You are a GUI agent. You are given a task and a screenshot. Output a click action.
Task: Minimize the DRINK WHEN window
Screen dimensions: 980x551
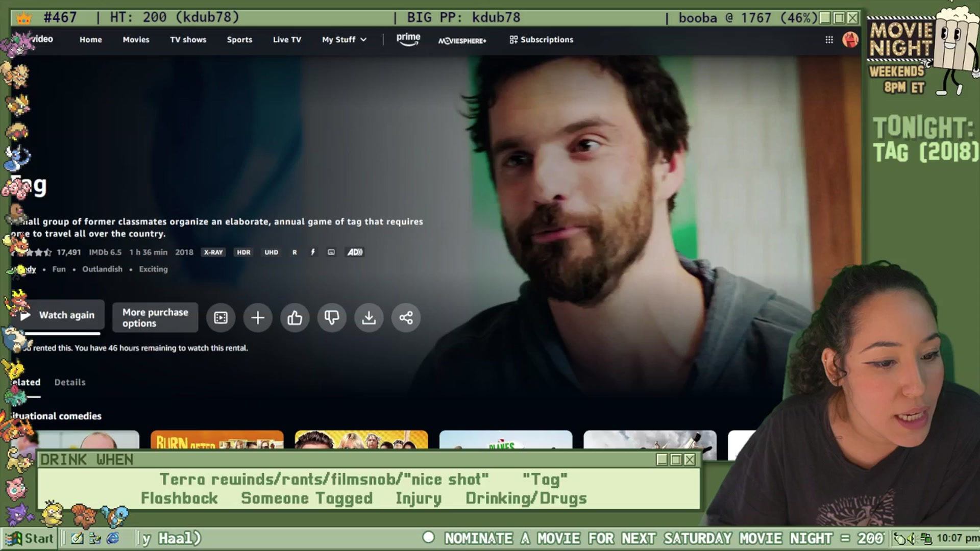662,460
